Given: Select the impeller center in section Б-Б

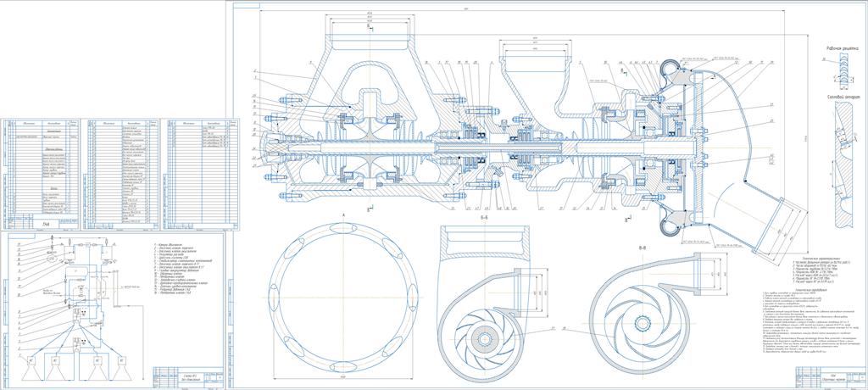Looking at the screenshot, I should [x=484, y=337].
